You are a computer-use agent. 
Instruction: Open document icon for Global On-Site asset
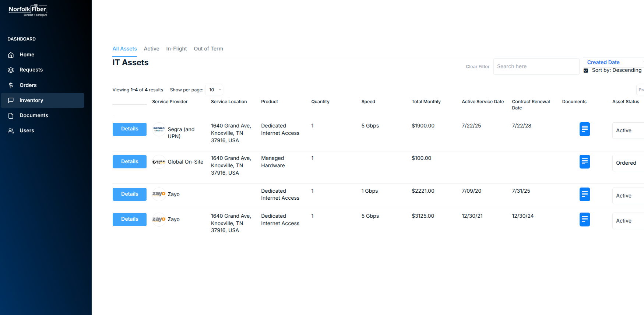coord(584,162)
